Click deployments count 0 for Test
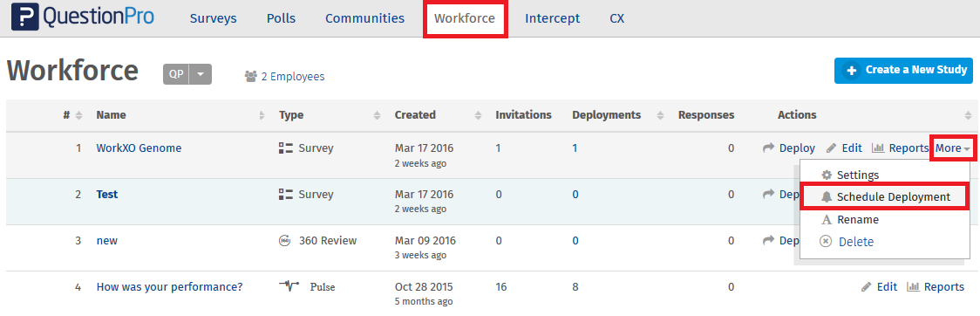The width and height of the screenshot is (980, 316). 575,195
